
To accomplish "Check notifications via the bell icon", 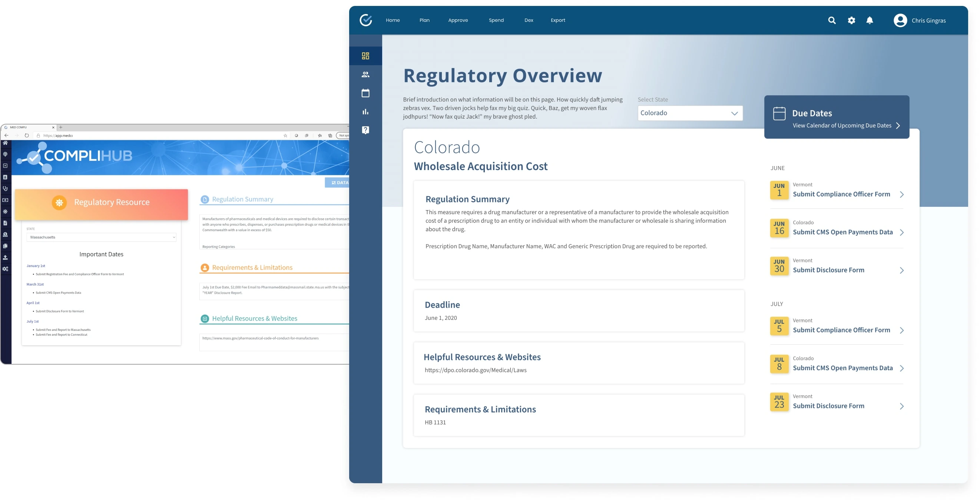I will [x=870, y=20].
